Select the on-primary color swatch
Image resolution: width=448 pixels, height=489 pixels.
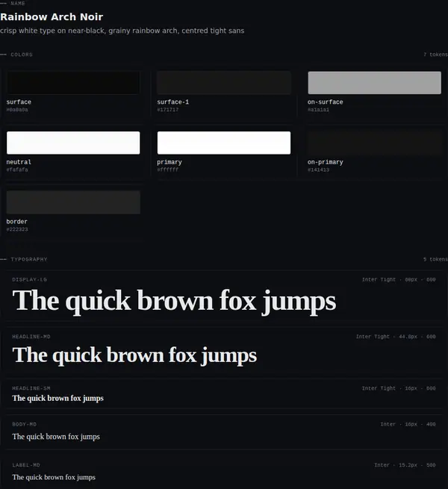pos(374,143)
